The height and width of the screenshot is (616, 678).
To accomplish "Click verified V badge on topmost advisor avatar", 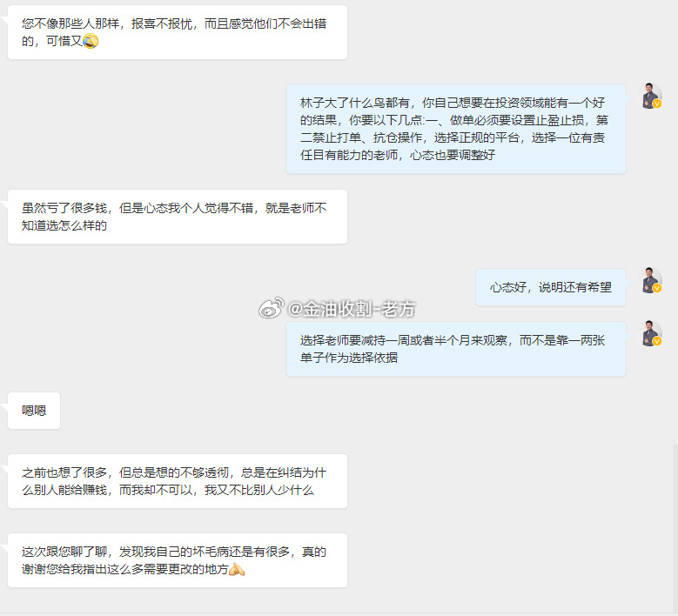I will 657,104.
